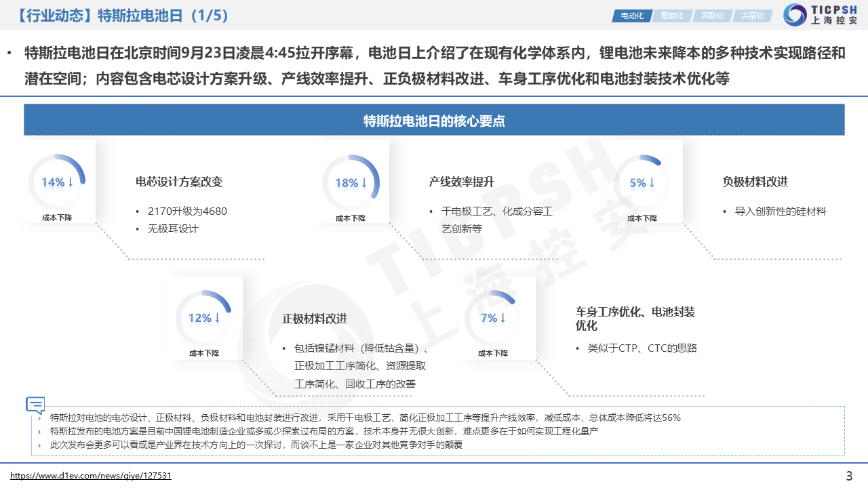
Task: Click the 产线效率提升 heading
Action: (461, 182)
